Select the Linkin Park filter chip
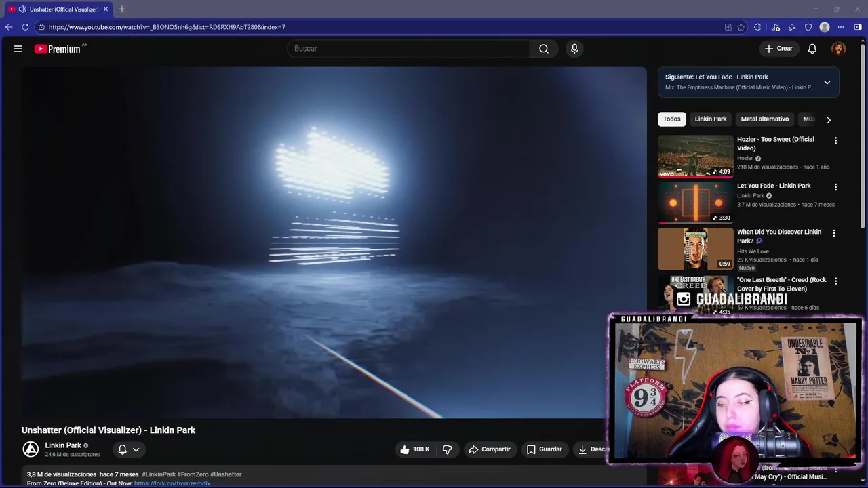Image resolution: width=868 pixels, height=488 pixels. tap(711, 119)
